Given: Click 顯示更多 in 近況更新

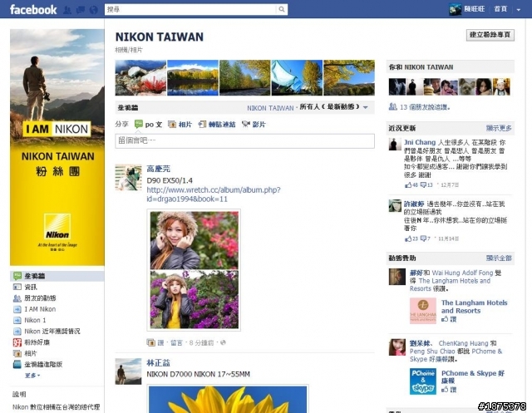Looking at the screenshot, I should [499, 128].
